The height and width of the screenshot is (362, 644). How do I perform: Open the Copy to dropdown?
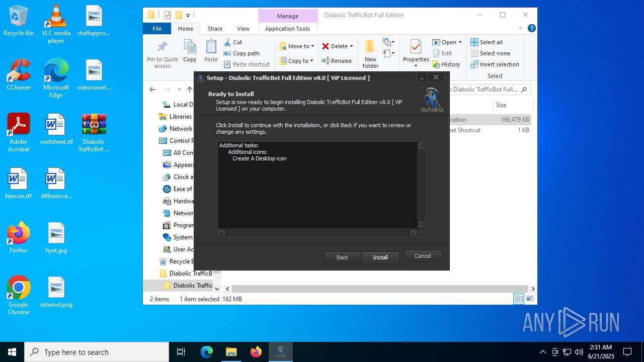point(296,61)
